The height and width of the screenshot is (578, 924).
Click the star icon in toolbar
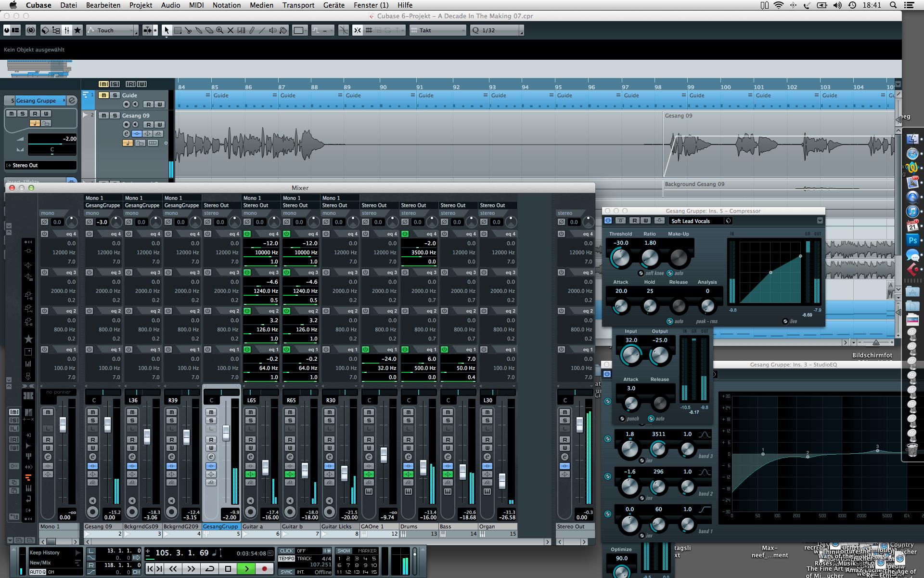click(77, 30)
